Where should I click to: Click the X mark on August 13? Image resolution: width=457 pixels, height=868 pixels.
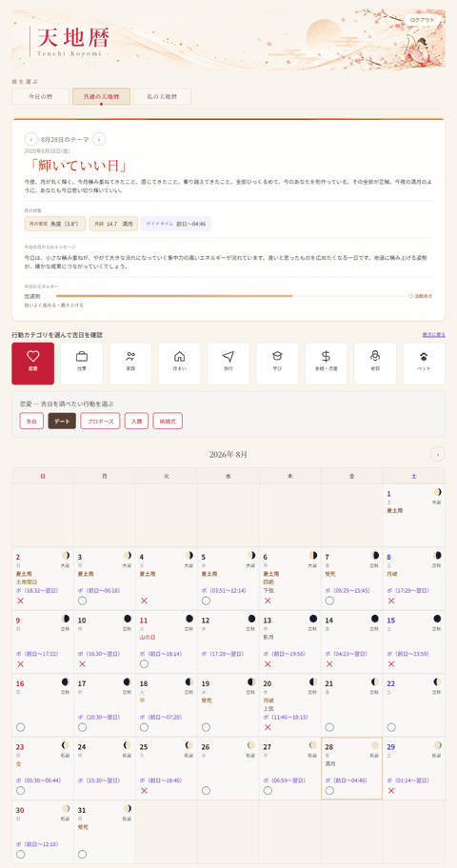pyautogui.click(x=268, y=663)
